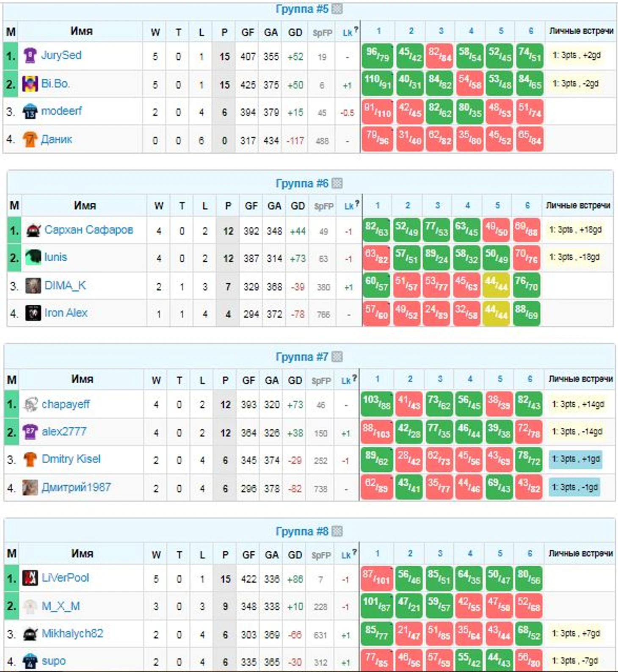Open Mikhalych82 player profile link

[x=72, y=633]
